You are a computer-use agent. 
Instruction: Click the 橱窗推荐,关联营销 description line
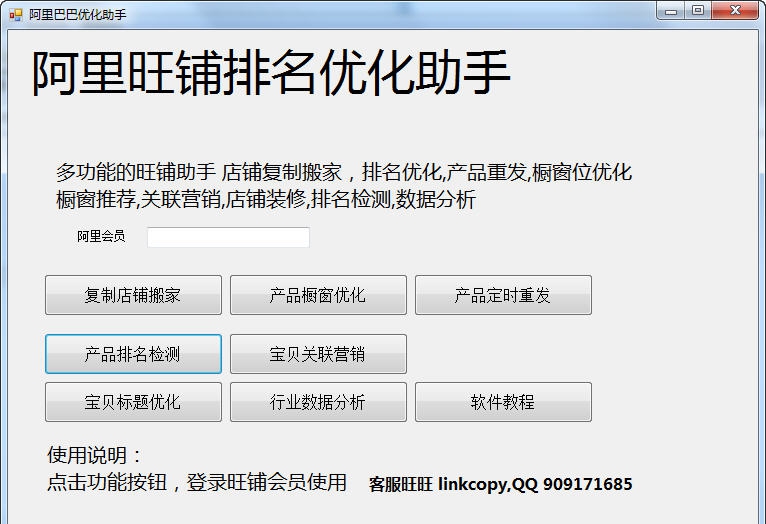tap(266, 199)
